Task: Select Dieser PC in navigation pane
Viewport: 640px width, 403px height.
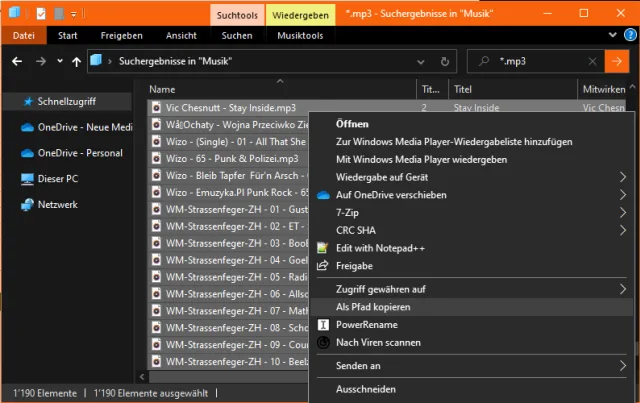Action: coord(57,179)
